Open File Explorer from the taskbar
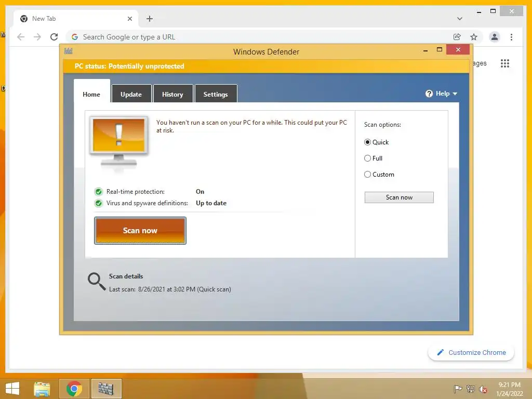 (42, 389)
